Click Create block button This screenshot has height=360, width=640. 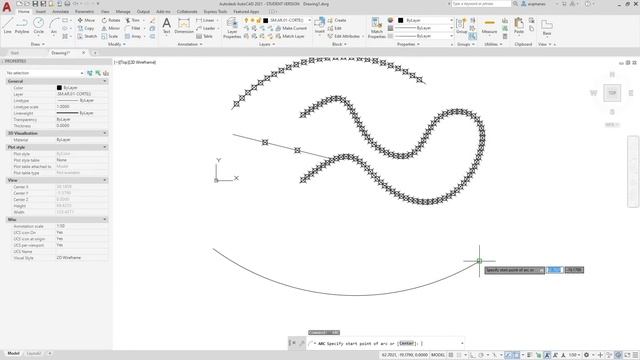337,20
